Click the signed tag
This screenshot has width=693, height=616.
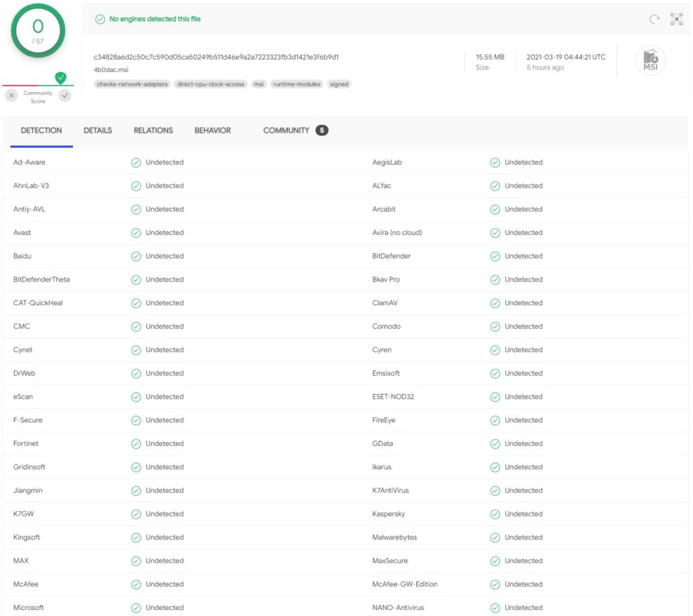339,84
